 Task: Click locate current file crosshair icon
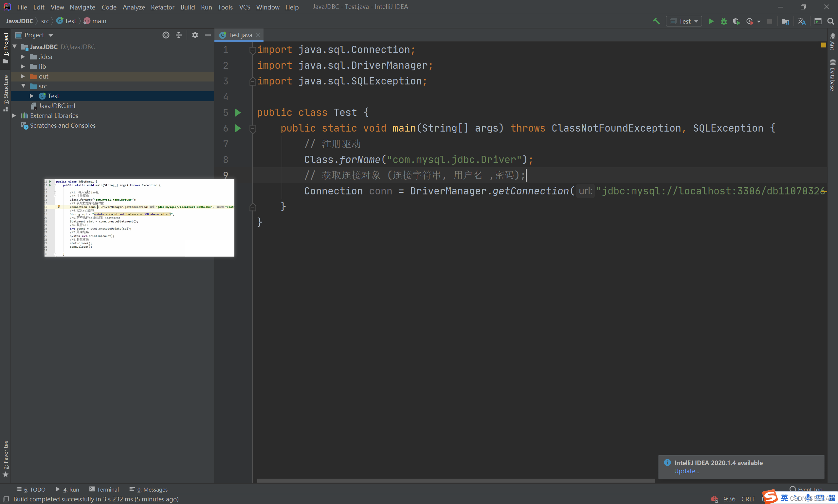pos(166,35)
